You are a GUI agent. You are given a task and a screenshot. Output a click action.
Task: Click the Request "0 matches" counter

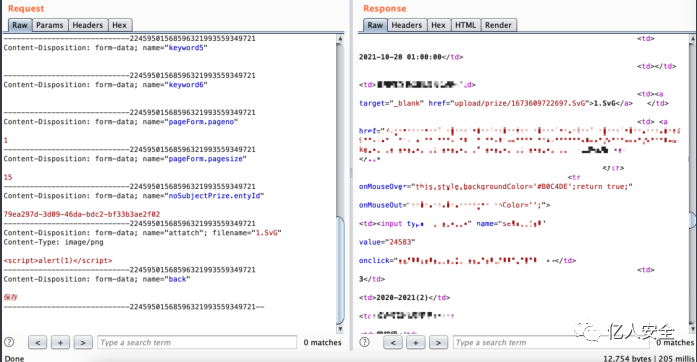tap(323, 342)
